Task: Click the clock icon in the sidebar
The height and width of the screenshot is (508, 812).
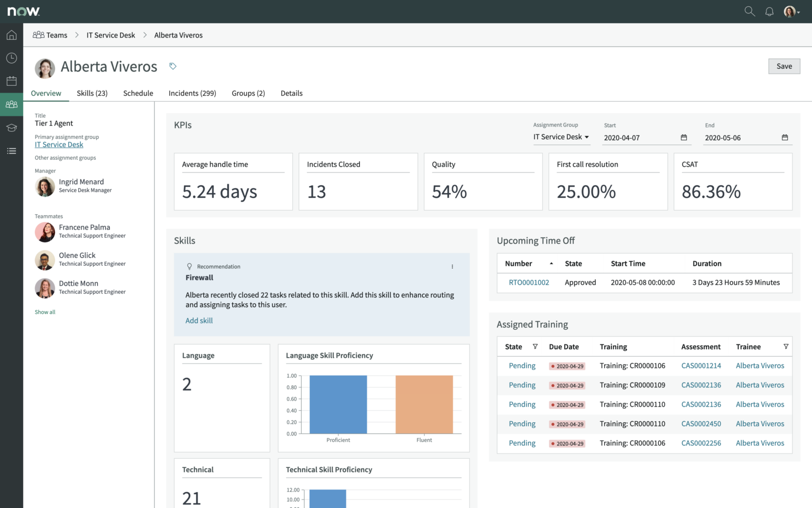Action: tap(11, 58)
